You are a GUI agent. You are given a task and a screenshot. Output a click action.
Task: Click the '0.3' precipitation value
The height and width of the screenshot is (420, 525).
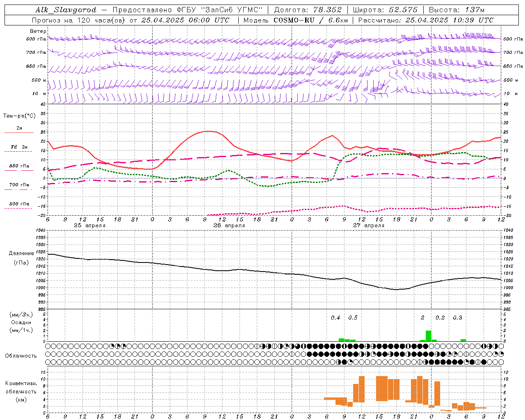pyautogui.click(x=457, y=317)
